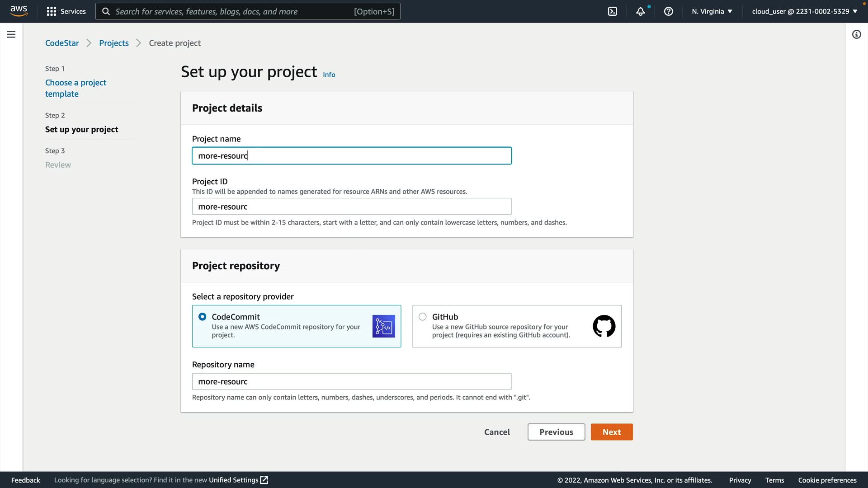This screenshot has height=488, width=868.
Task: Click the help question mark icon
Action: coord(668,11)
